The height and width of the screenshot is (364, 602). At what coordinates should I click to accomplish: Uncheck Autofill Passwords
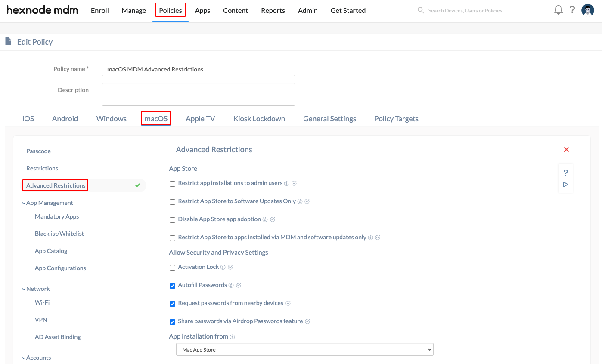(x=172, y=286)
